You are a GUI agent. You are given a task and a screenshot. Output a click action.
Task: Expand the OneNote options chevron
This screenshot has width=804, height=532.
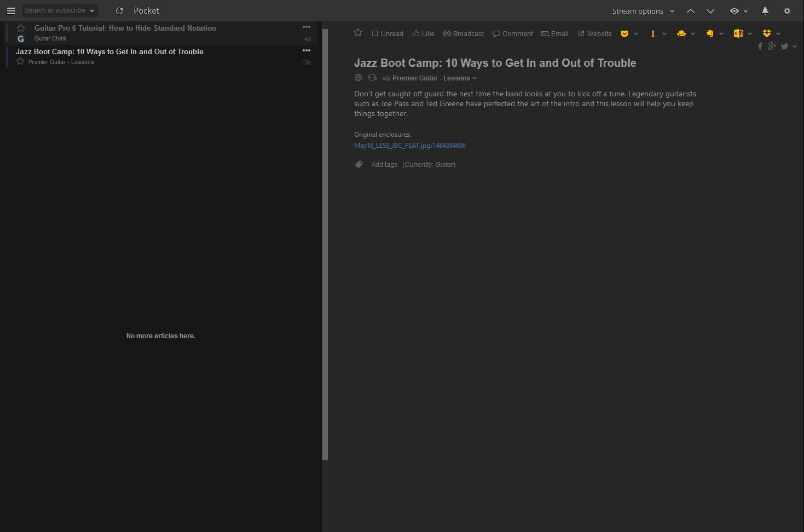pos(750,34)
